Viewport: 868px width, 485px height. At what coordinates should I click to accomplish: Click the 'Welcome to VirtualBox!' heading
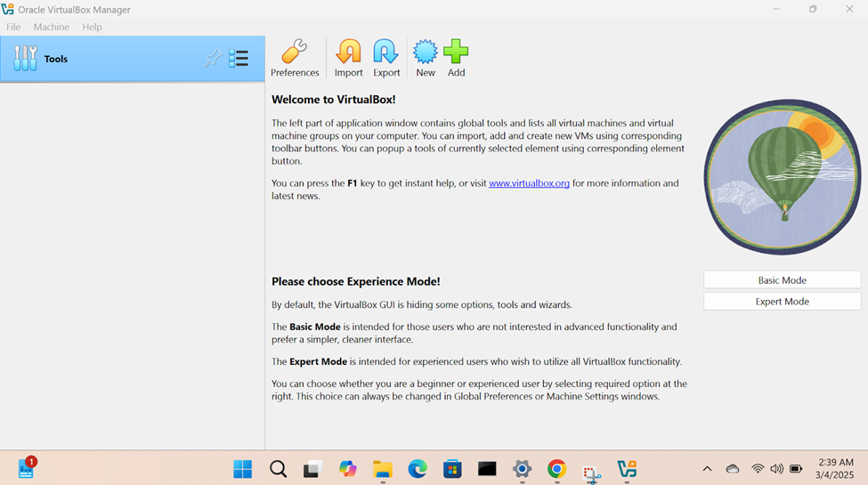(x=333, y=100)
